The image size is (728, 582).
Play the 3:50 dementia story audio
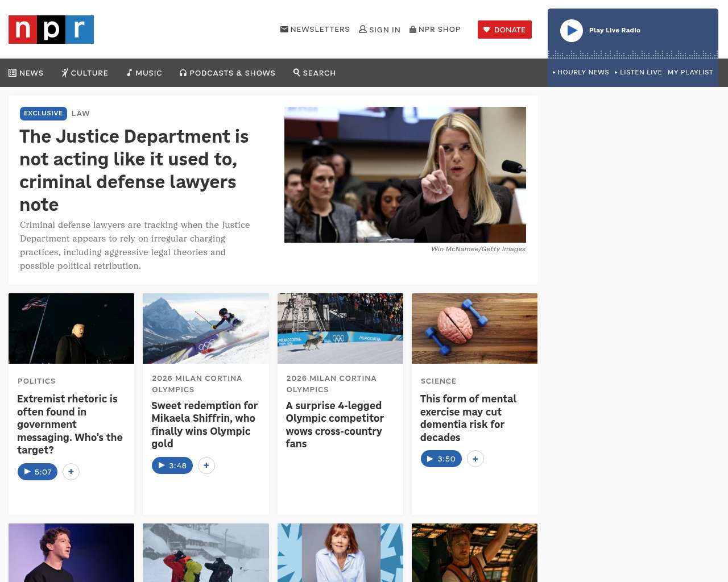point(441,459)
